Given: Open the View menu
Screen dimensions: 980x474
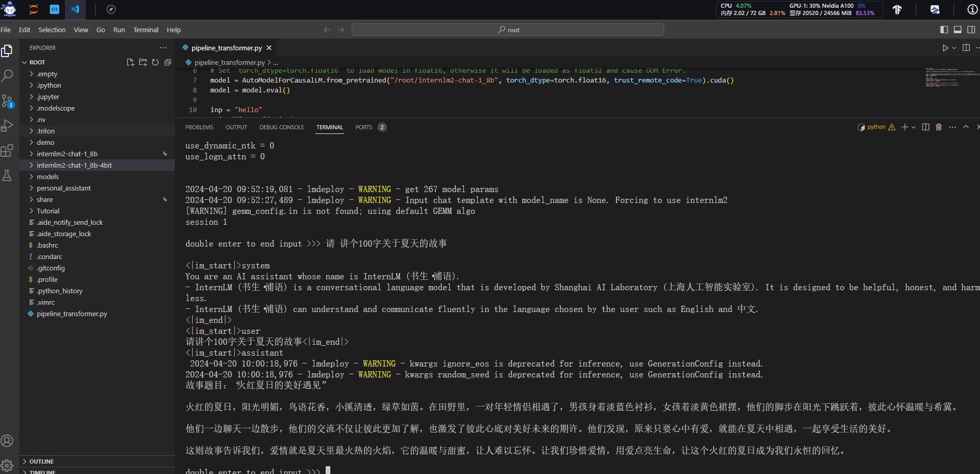Looking at the screenshot, I should click(x=81, y=30).
